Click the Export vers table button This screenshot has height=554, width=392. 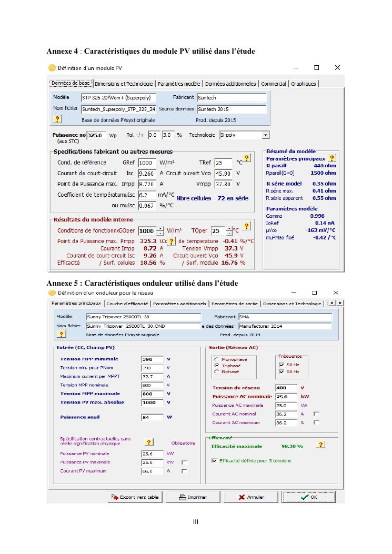click(135, 497)
